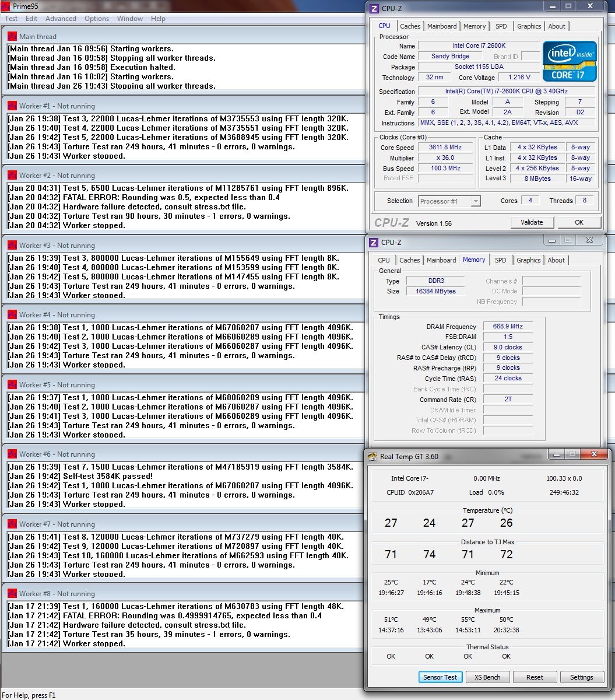Select the Mainboard tab in lower CPU-Z window
Viewport: 615px width, 700px height.
(441, 260)
